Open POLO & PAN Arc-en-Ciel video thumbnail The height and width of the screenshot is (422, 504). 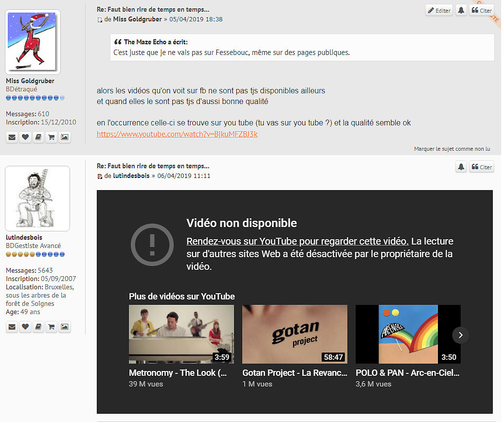pyautogui.click(x=408, y=334)
